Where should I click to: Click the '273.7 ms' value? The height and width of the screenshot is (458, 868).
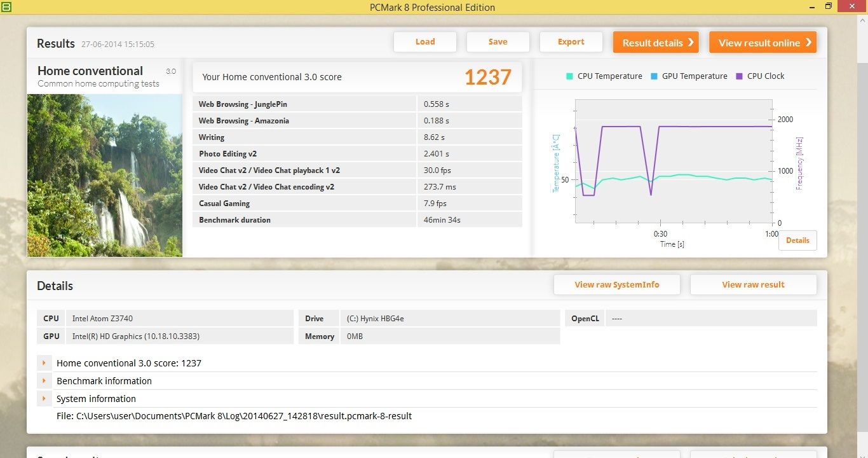pyautogui.click(x=440, y=187)
